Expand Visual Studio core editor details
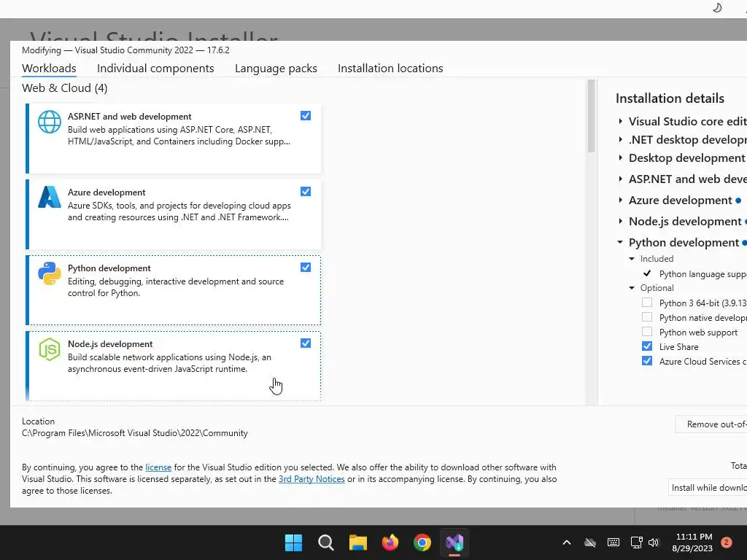Viewport: 747px width, 560px height. coord(620,122)
